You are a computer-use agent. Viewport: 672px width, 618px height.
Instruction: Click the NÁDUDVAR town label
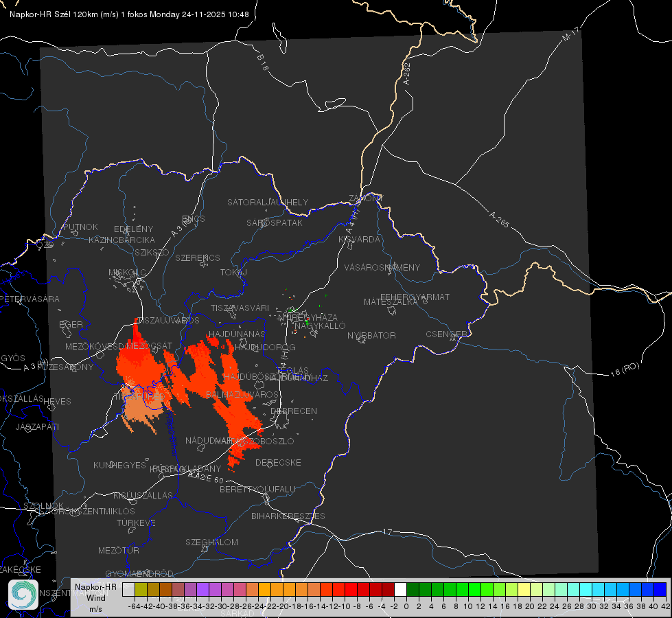[209, 440]
